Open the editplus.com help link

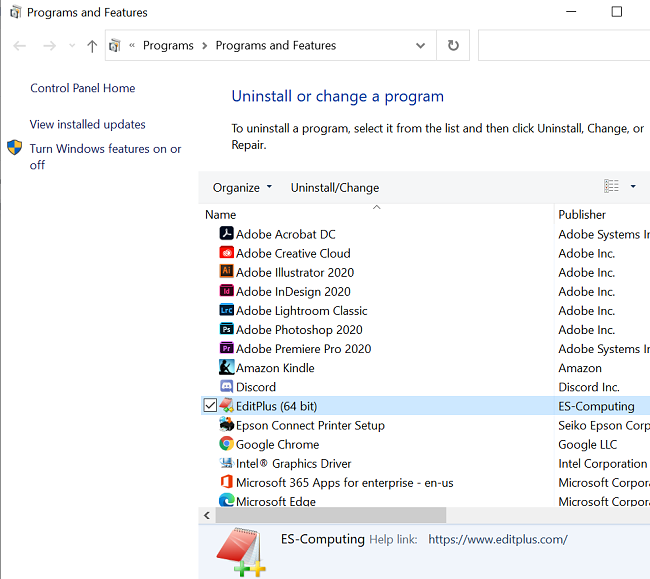click(x=498, y=539)
